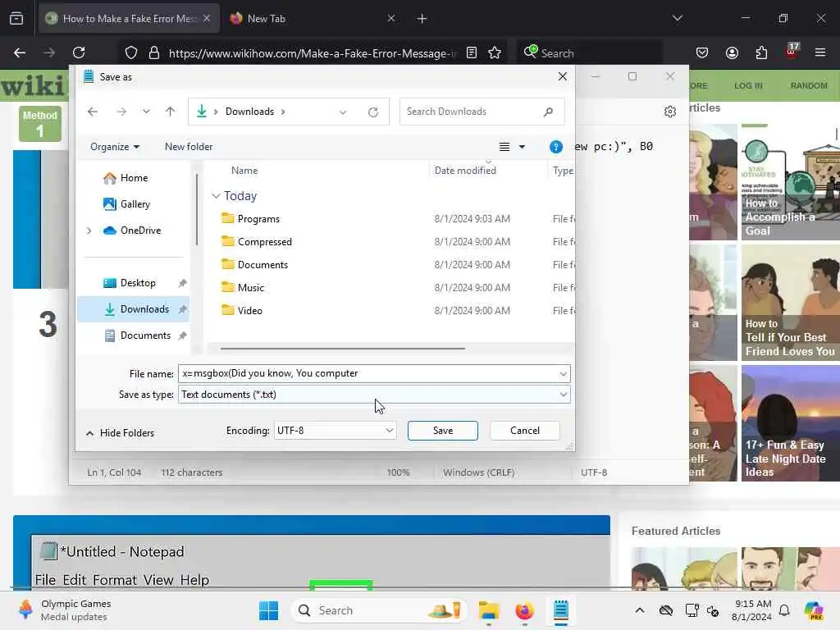Click the Back arrow in Save as dialog
This screenshot has height=630, width=840.
point(93,112)
